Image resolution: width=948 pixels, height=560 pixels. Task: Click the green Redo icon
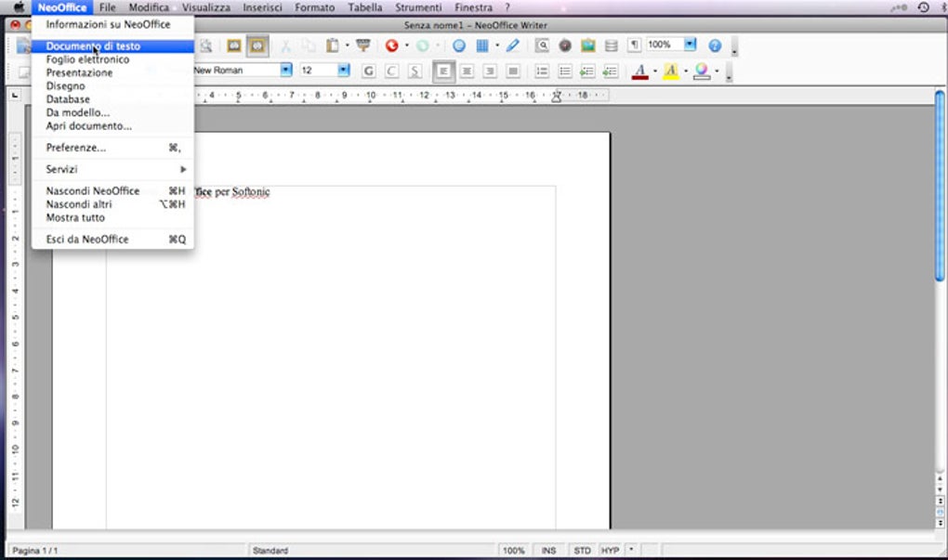(x=423, y=46)
